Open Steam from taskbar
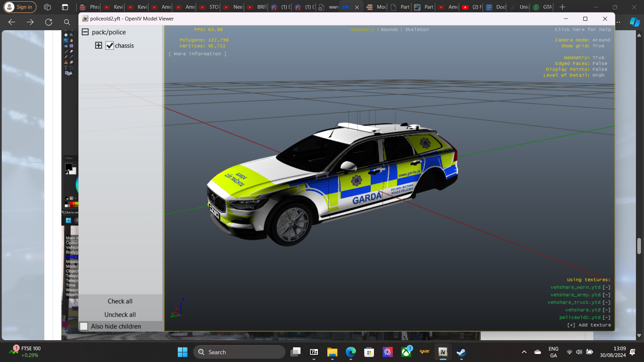Screen dimensions: 644x362 coord(461,352)
